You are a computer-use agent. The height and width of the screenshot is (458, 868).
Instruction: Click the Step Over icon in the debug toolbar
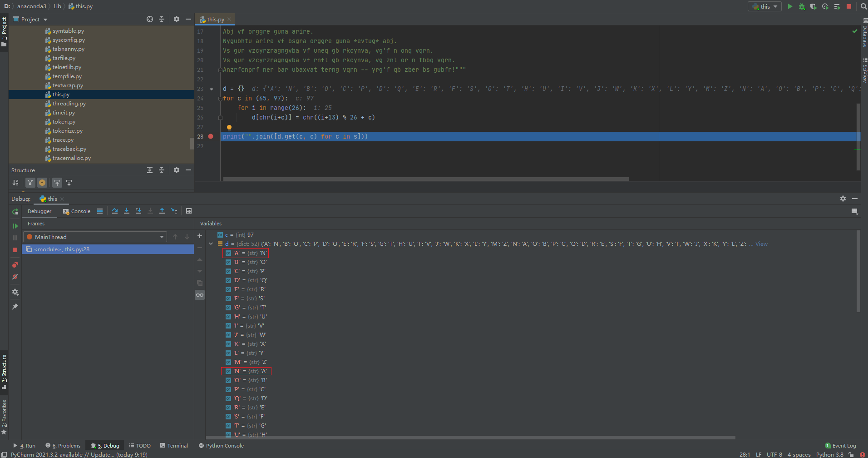point(115,211)
